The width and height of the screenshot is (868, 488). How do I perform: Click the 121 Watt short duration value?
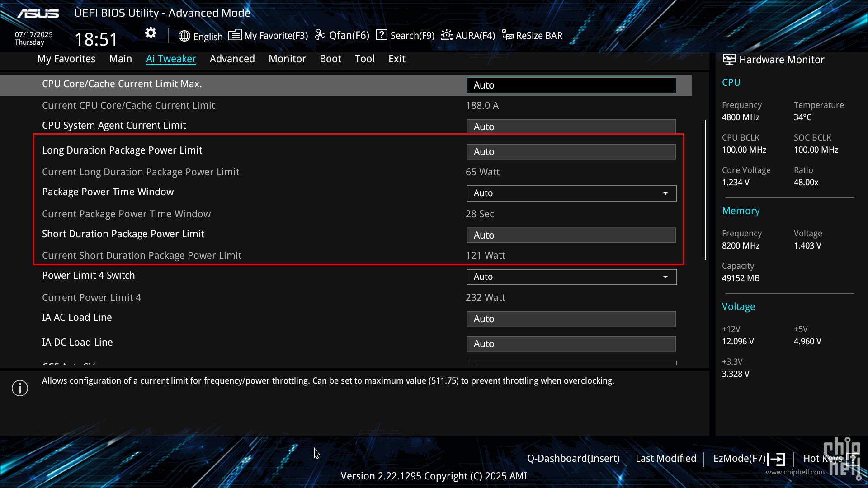(x=485, y=256)
